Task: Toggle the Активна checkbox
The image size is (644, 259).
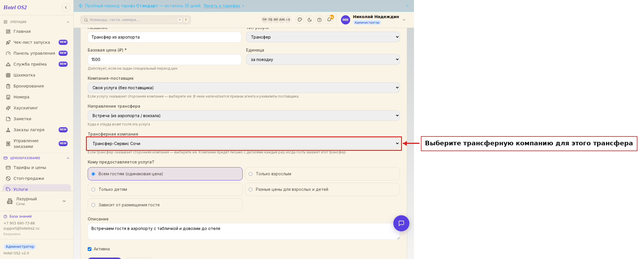Action: tap(90, 249)
